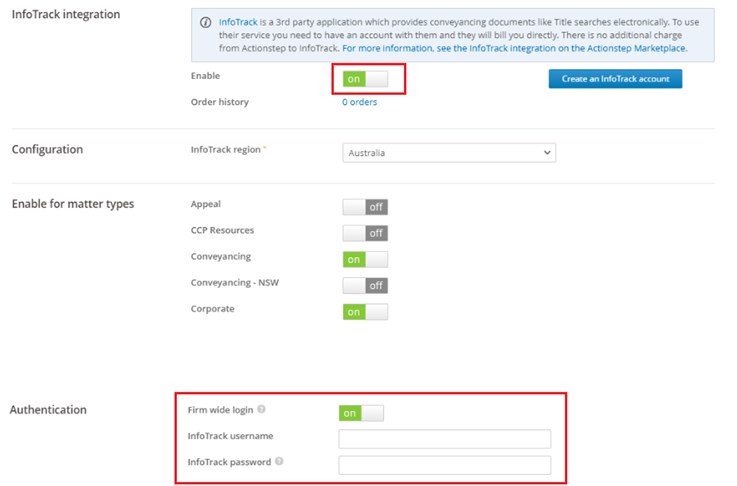Image resolution: width=737 pixels, height=486 pixels.
Task: Open Actionstep Marketplace more information link
Action: point(514,48)
